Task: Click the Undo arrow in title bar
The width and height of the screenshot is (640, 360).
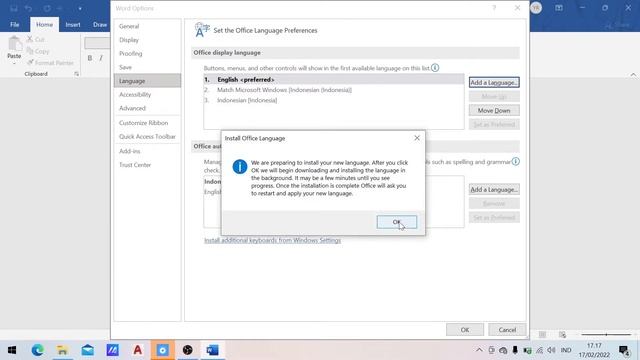Action: 28,8
